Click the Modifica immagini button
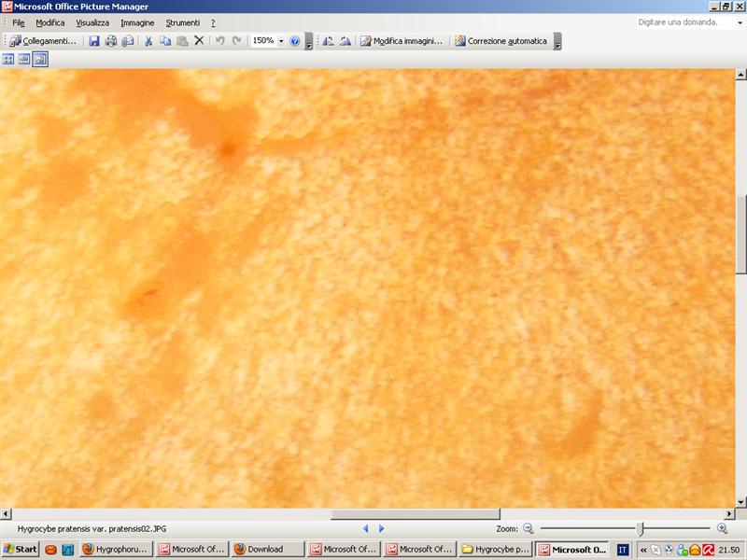Screen dimensions: 747x560 point(402,41)
